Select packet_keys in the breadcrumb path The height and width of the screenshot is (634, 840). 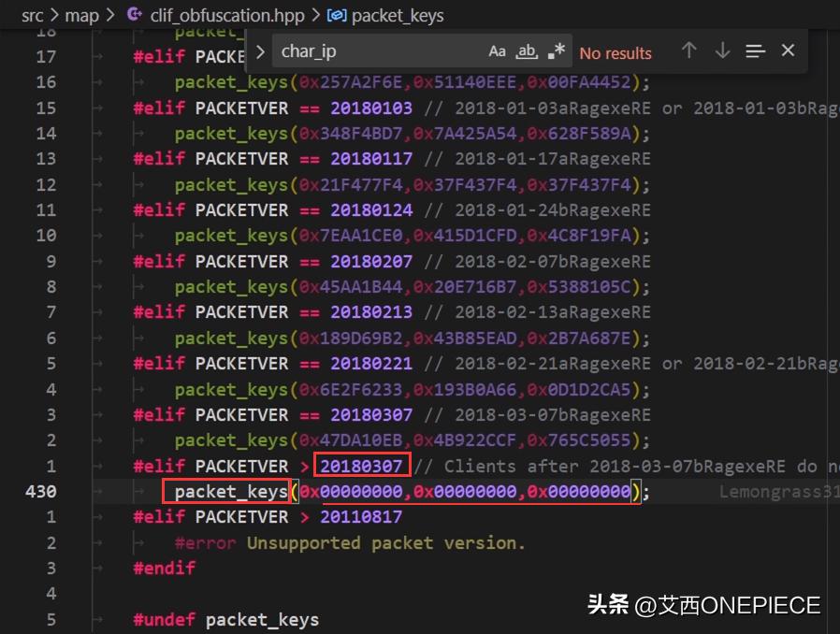(397, 15)
